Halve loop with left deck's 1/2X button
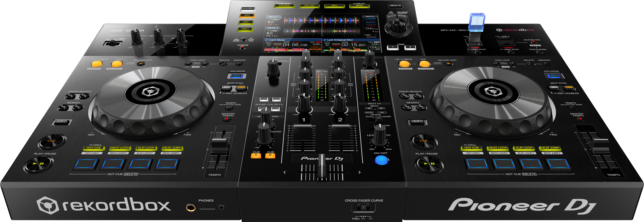Image resolution: width=644 pixels, height=222 pixels. 188,64
